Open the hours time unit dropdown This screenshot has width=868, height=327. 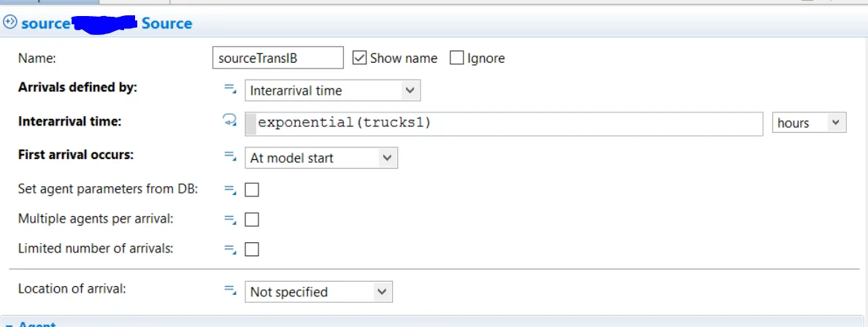pos(809,123)
